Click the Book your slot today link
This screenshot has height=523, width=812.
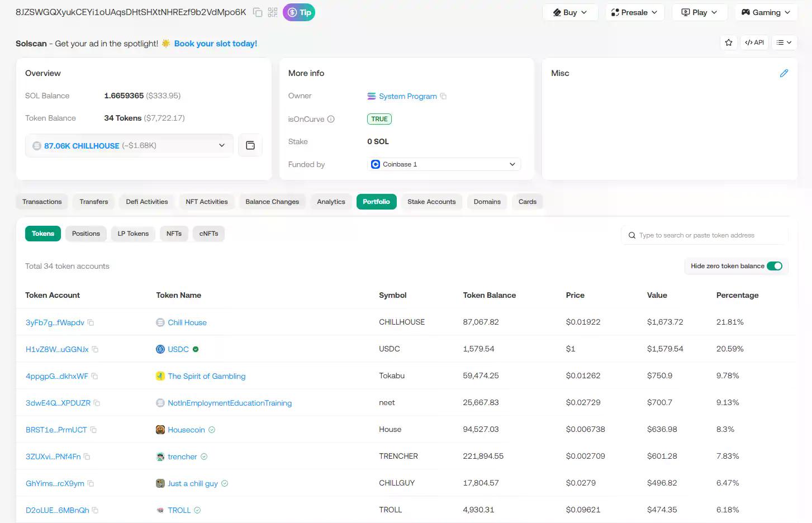(216, 44)
